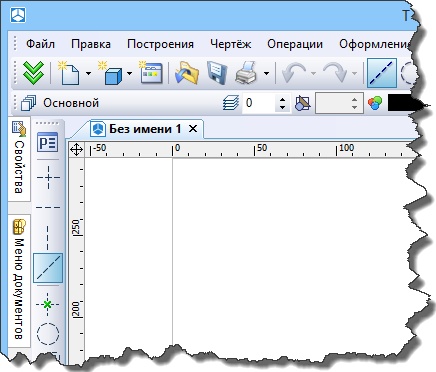The height and width of the screenshot is (372, 436).
Task: Toggle the construction line tool in the top toolbar
Action: click(x=382, y=73)
